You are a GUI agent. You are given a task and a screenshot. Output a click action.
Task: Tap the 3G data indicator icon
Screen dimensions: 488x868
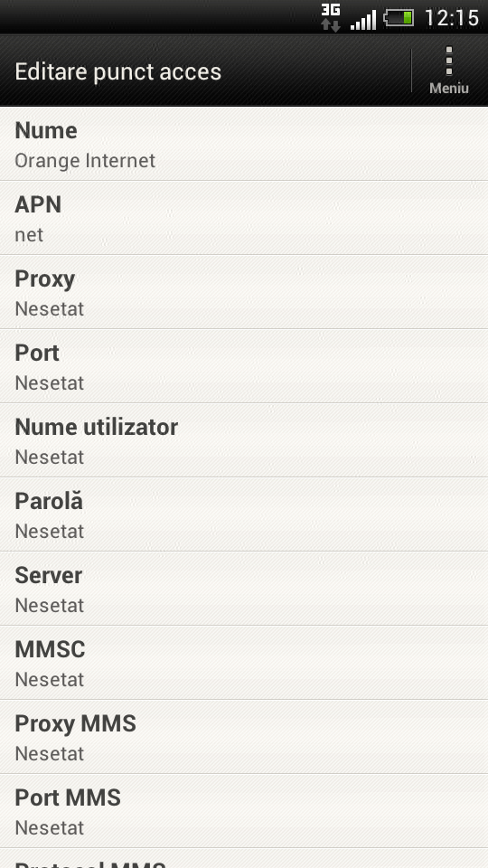pos(331,17)
